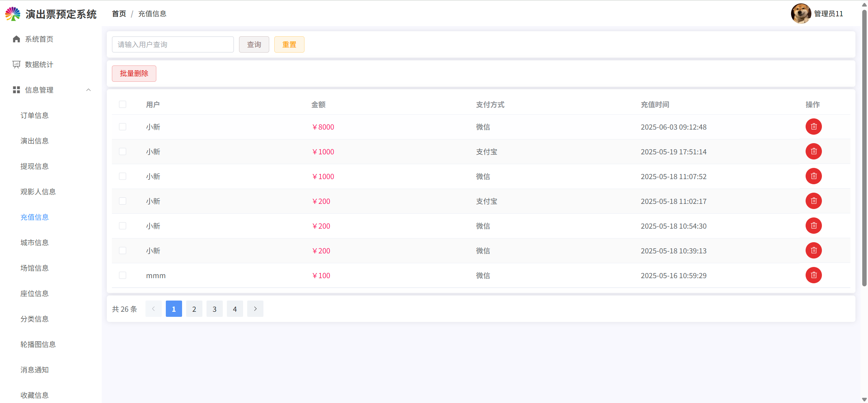
Task: Click trash icon for mmm's recharge
Action: pos(813,275)
